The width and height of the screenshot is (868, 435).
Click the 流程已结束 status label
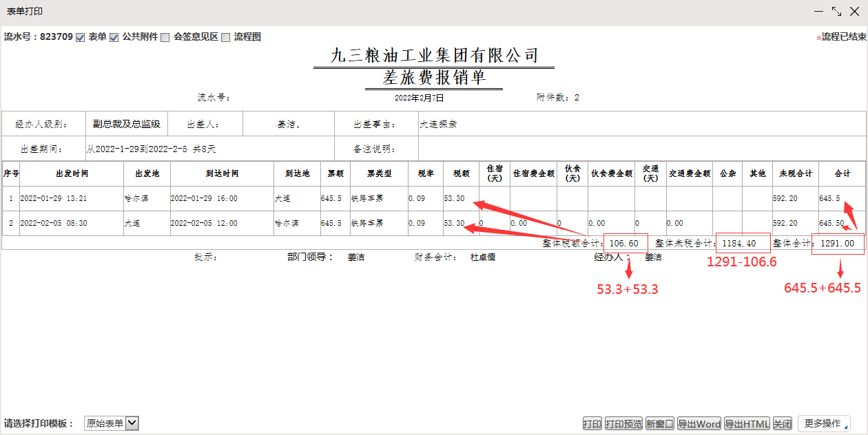tap(843, 37)
